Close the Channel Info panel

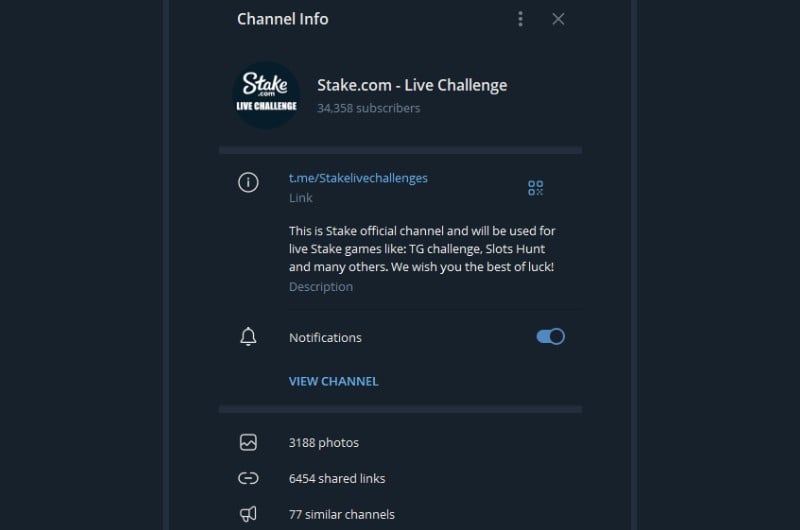(558, 19)
